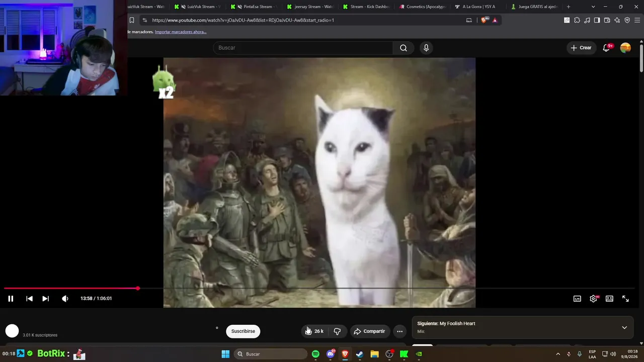Viewport: 644px width, 362px height.
Task: Open the Kick app taskbar icon
Action: click(x=404, y=354)
